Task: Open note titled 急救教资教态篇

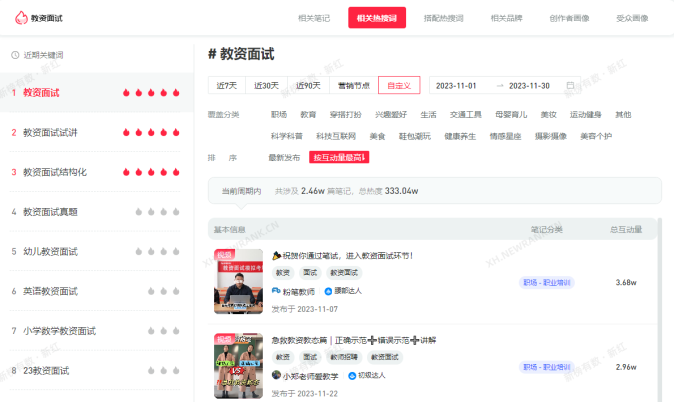Action: tap(354, 340)
